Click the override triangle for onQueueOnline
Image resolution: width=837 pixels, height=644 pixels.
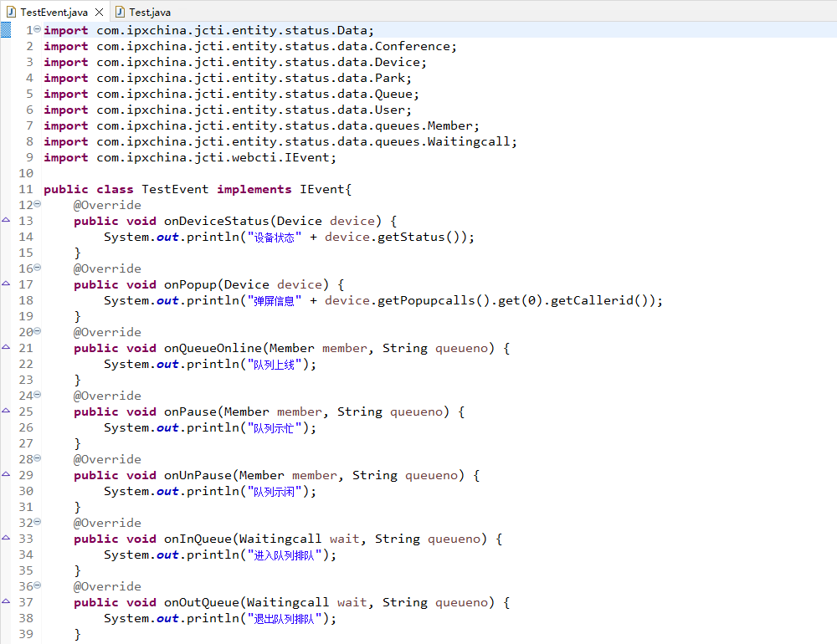coord(6,348)
